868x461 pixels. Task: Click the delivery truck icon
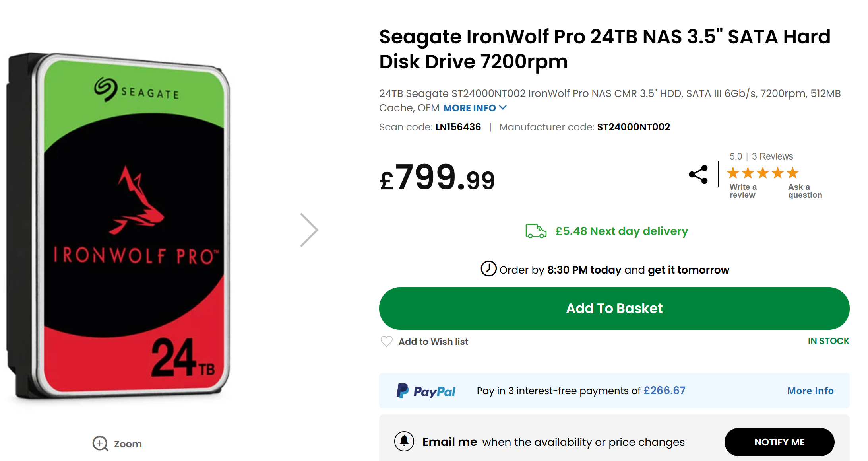(536, 231)
